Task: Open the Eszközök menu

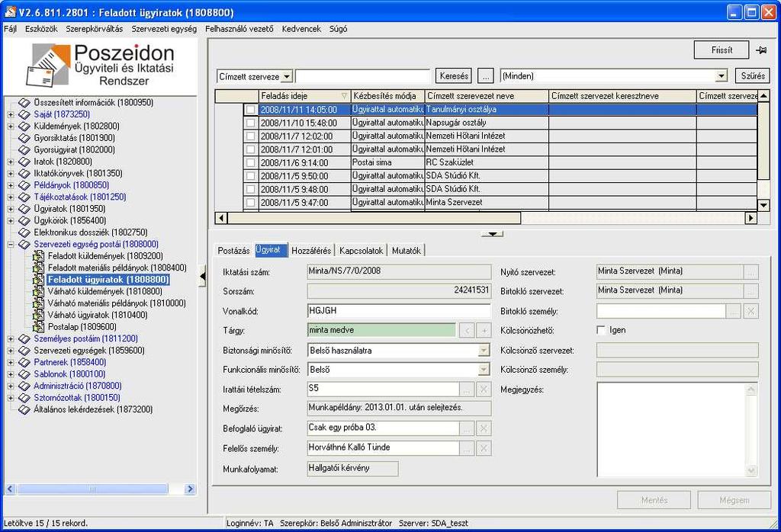Action: coord(41,29)
